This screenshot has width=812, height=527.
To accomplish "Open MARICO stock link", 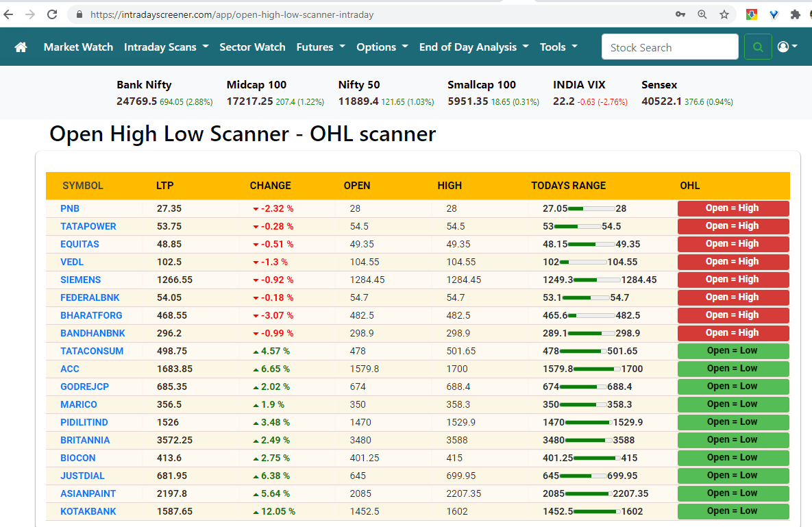I will [x=79, y=404].
